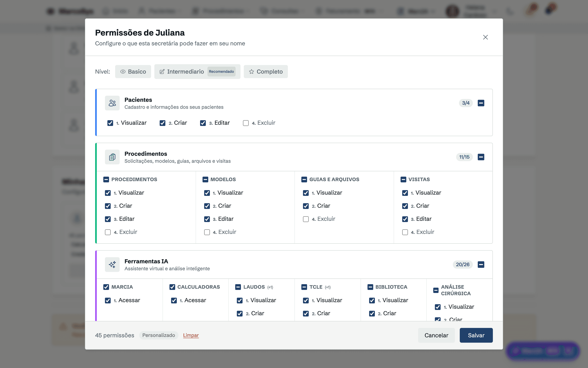Click the 20/26 counter in Ferramentas IA
This screenshot has height=368, width=588.
tap(463, 265)
